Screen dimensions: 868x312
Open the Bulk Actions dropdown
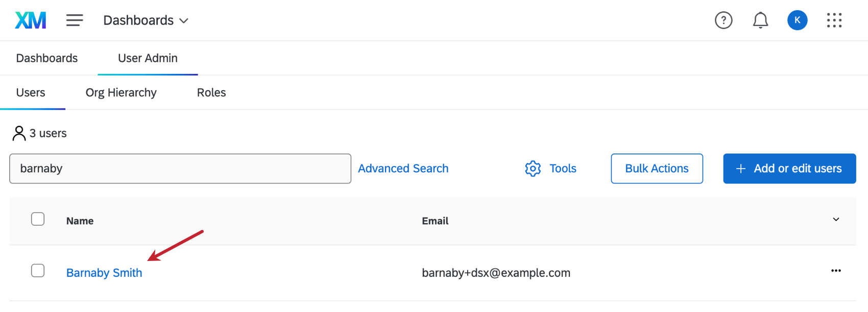coord(657,168)
